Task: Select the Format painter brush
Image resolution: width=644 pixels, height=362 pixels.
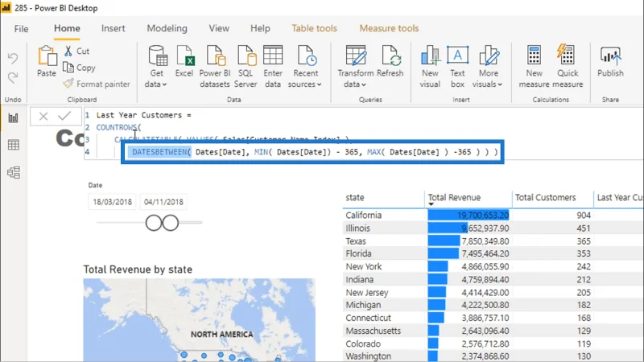Action: [x=68, y=84]
